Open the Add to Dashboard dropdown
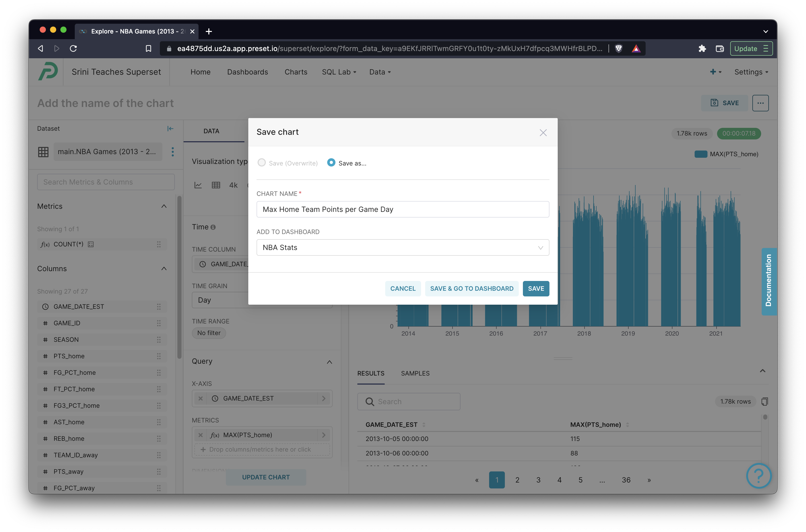 (402, 248)
